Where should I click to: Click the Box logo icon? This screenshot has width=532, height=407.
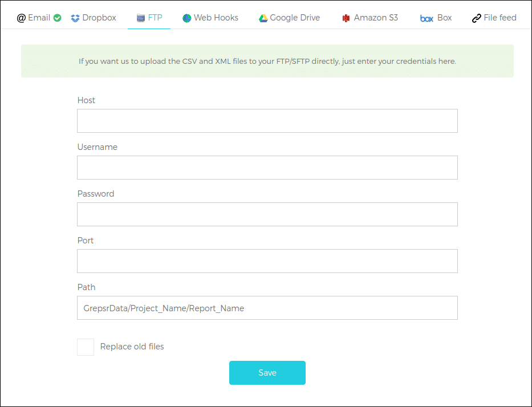coord(427,19)
